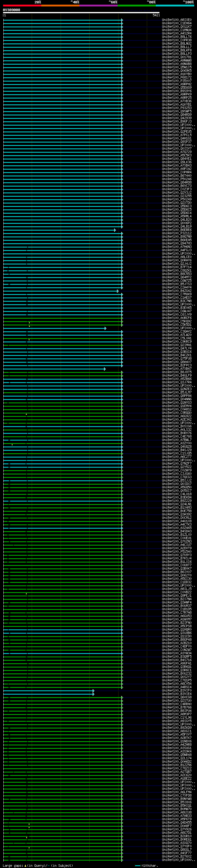Select the UniRef100_B4SD43 label
197x868 pixels.
(177, 531)
